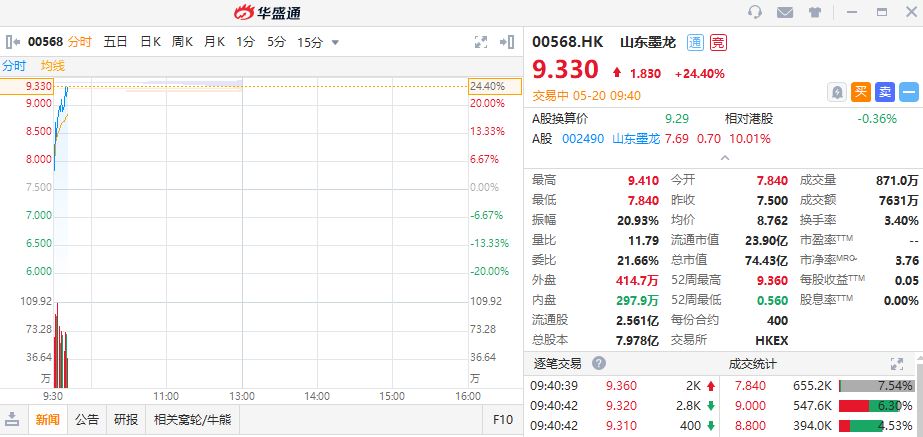Switch to 分时 chart view
The image size is (923, 437).
79,42
